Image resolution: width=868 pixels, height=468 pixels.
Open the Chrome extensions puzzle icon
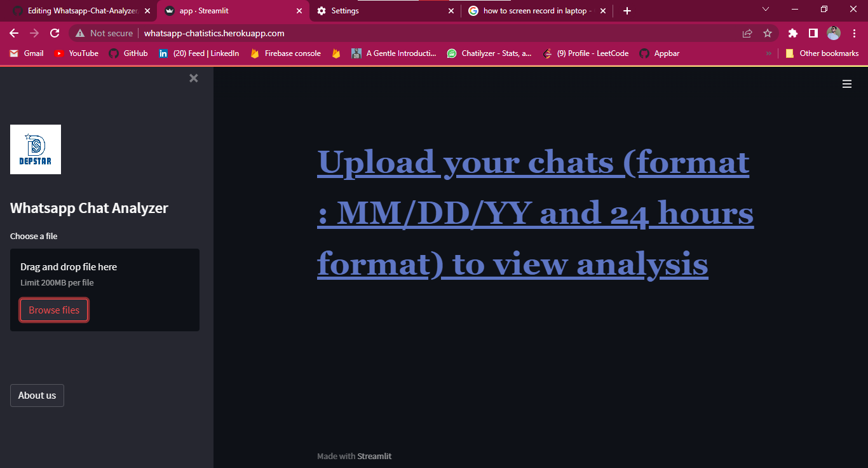[x=792, y=33]
